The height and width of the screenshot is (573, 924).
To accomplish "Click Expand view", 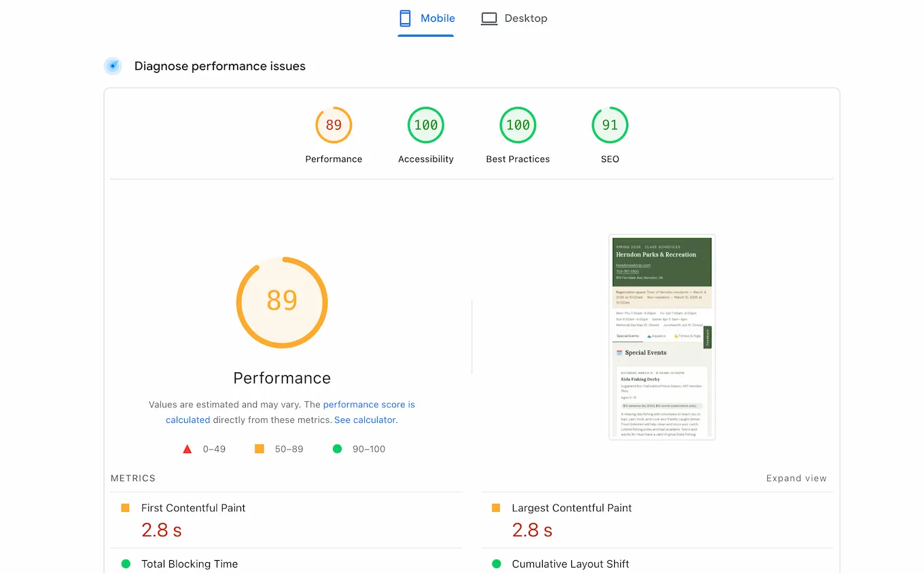I will coord(796,478).
